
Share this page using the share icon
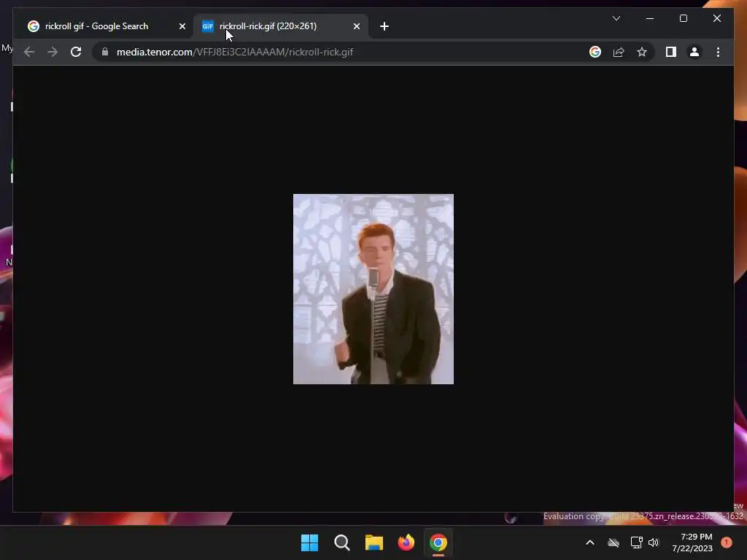619,52
